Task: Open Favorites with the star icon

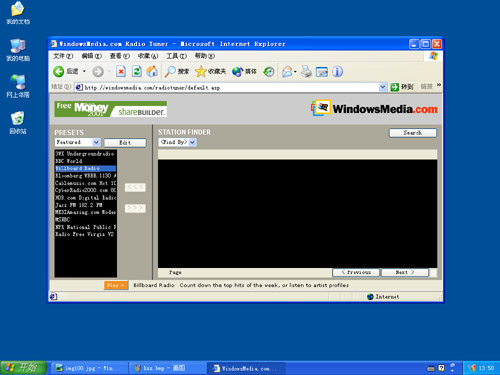Action: click(201, 71)
